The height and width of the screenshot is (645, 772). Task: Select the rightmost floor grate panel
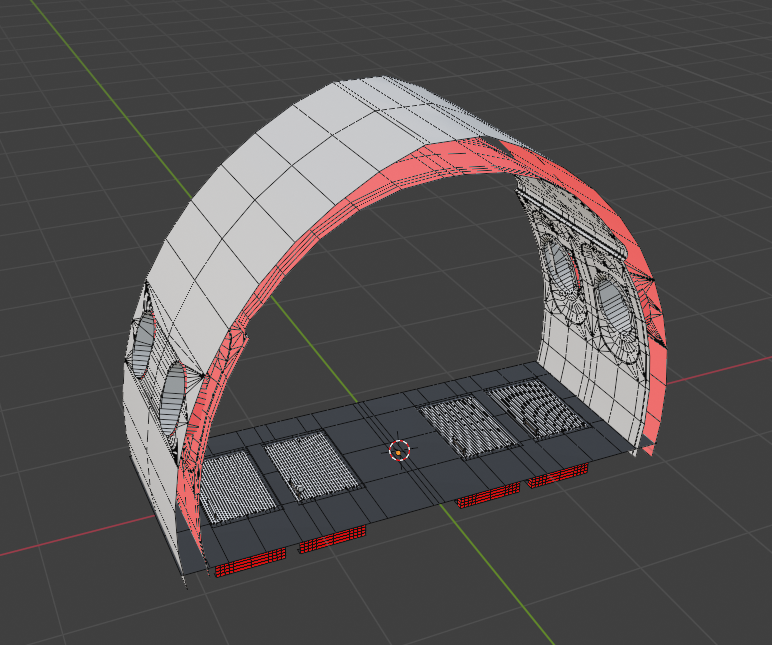539,408
